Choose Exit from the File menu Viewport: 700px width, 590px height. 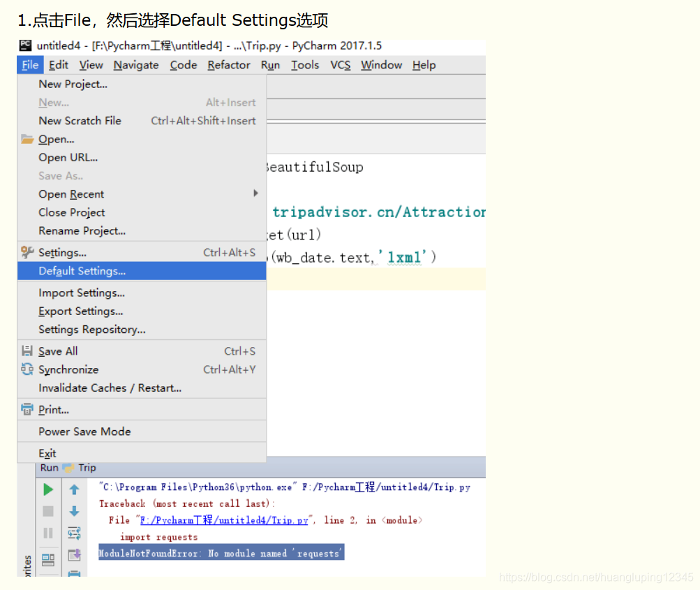(142, 453)
